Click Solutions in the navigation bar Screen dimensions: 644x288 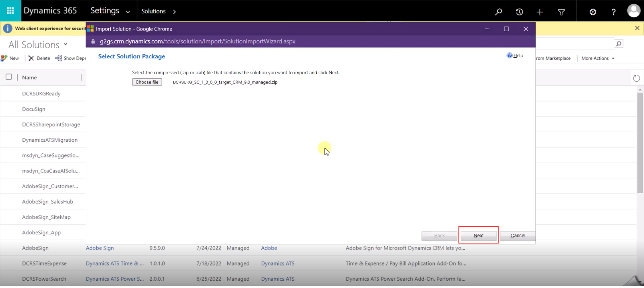153,11
